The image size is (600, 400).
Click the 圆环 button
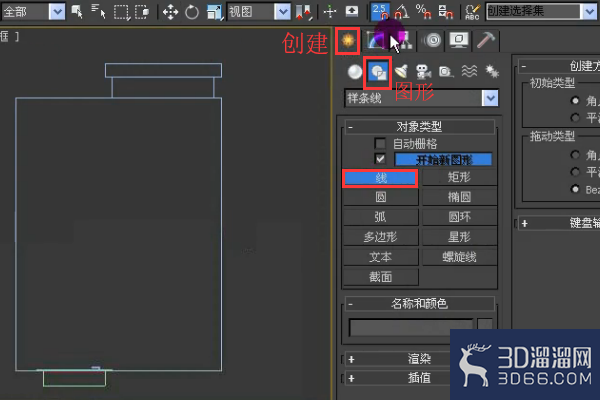(x=459, y=217)
